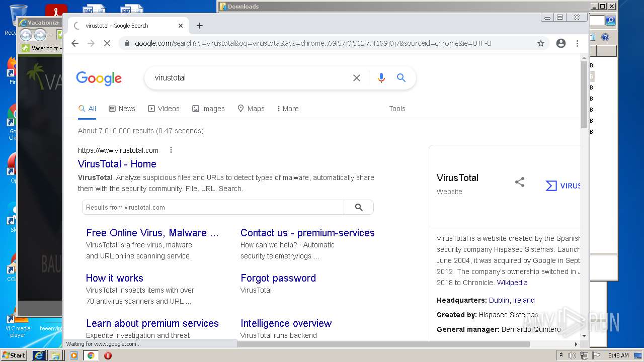The height and width of the screenshot is (362, 644).
Task: Select the Vacationizr tab in Internet Explorer
Action: click(41, 48)
